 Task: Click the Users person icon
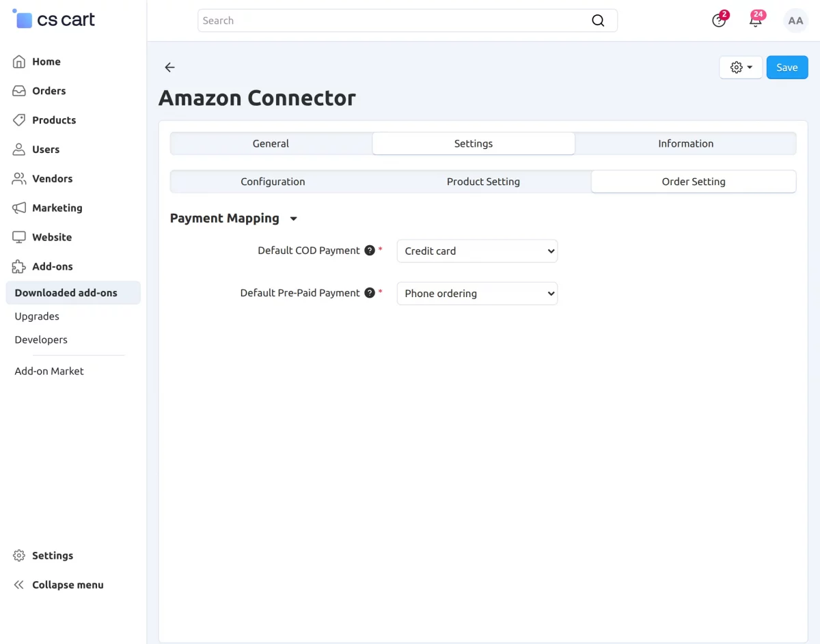pos(19,150)
